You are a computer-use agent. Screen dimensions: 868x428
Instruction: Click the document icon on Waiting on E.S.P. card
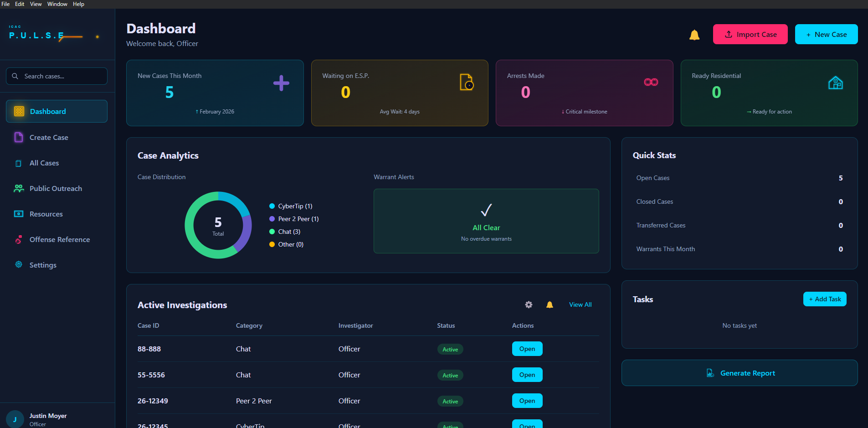click(x=467, y=82)
